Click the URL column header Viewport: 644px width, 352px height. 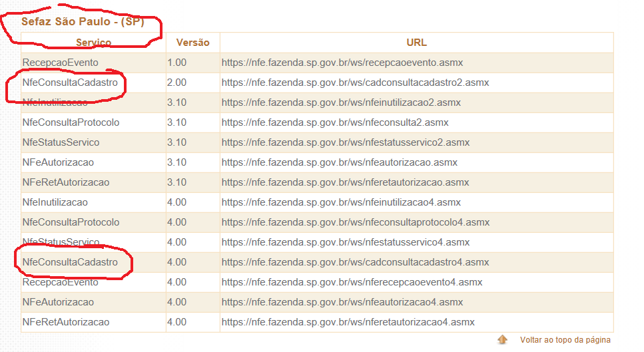click(416, 43)
